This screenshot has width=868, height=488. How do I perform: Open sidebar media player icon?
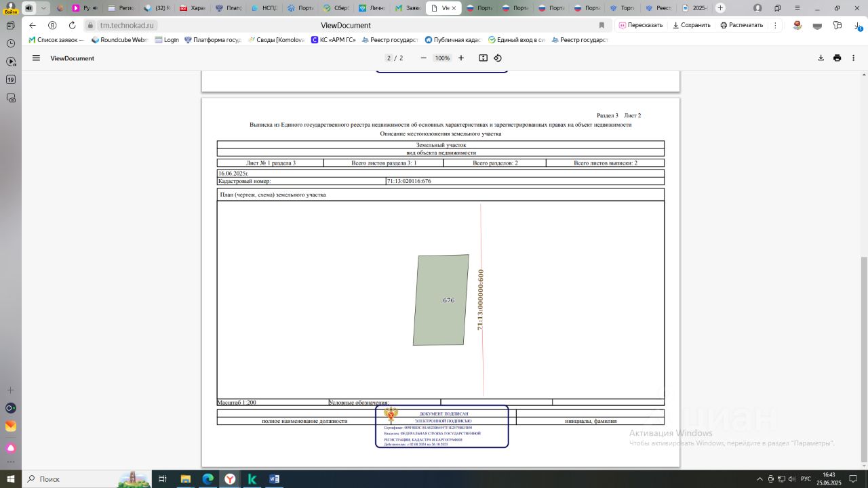(x=10, y=62)
